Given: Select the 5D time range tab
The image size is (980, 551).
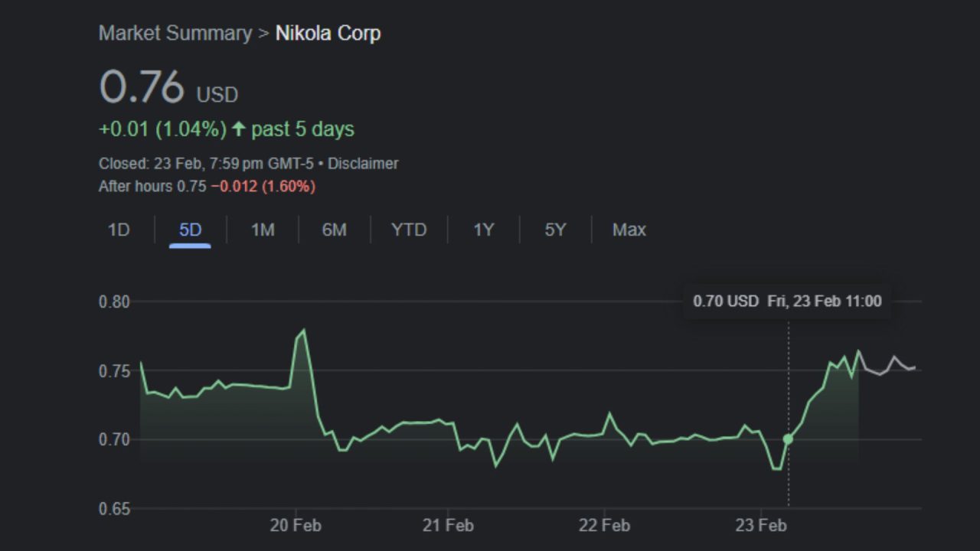Looking at the screenshot, I should (190, 230).
